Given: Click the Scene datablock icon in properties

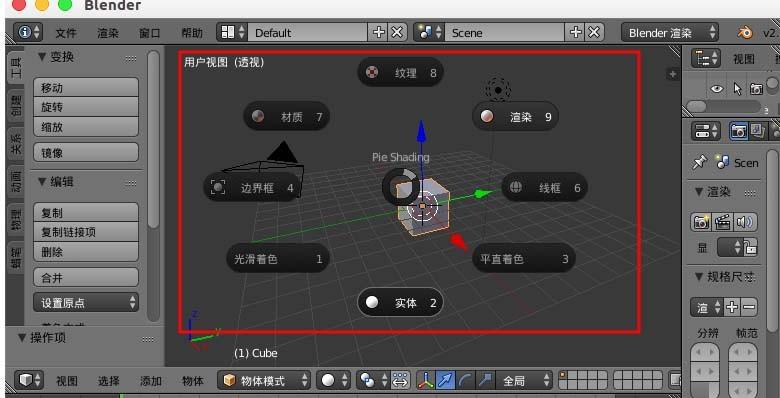Looking at the screenshot, I should pyautogui.click(x=722, y=162).
